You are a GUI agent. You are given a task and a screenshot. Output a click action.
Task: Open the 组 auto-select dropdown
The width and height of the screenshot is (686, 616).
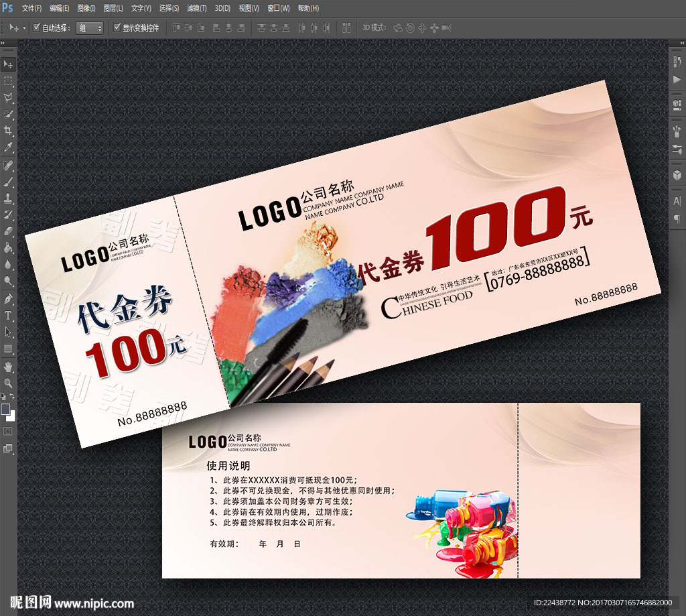pos(90,28)
